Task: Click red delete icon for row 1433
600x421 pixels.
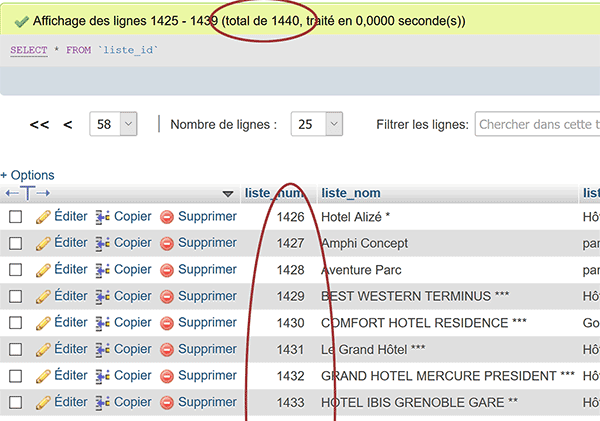Action: (x=167, y=403)
